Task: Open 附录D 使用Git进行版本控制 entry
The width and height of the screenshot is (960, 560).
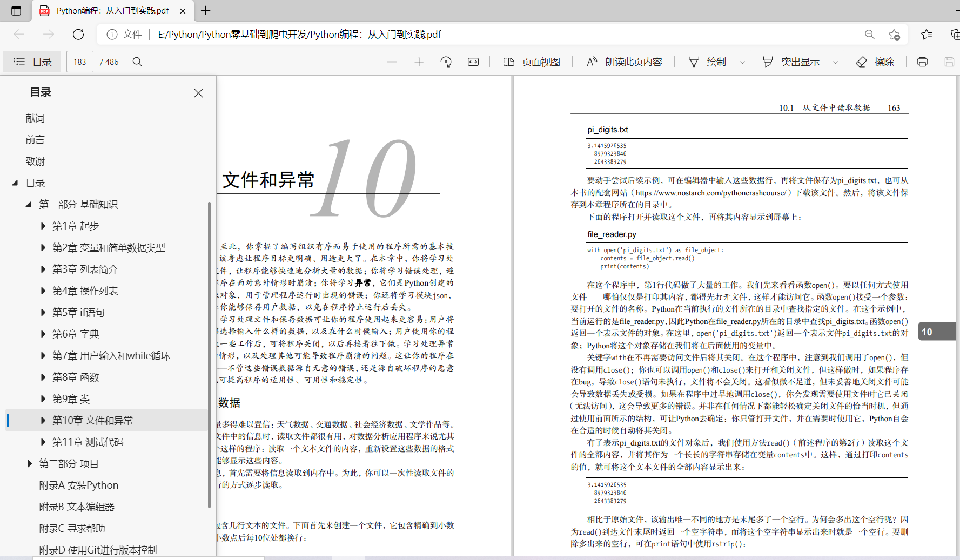Action: tap(98, 550)
